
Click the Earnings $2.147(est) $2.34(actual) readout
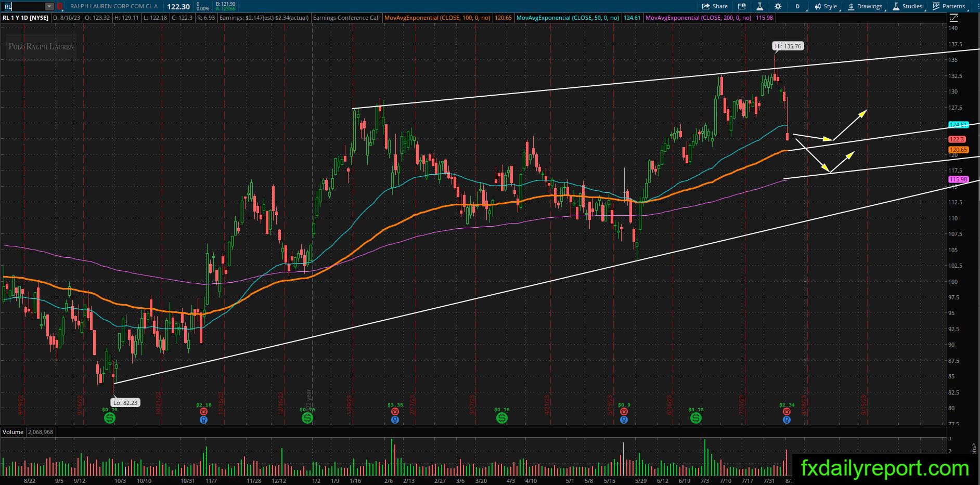(x=264, y=18)
